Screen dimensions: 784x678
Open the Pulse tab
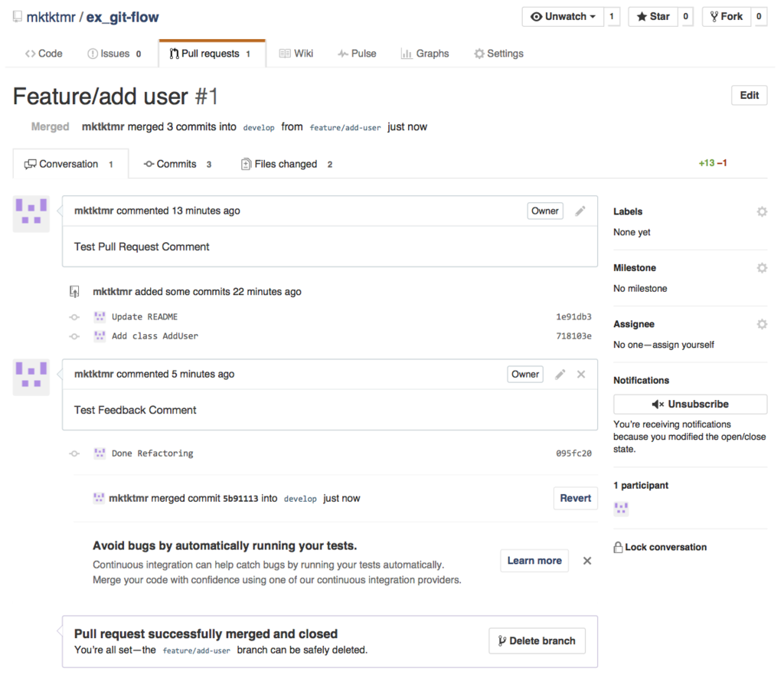[357, 54]
